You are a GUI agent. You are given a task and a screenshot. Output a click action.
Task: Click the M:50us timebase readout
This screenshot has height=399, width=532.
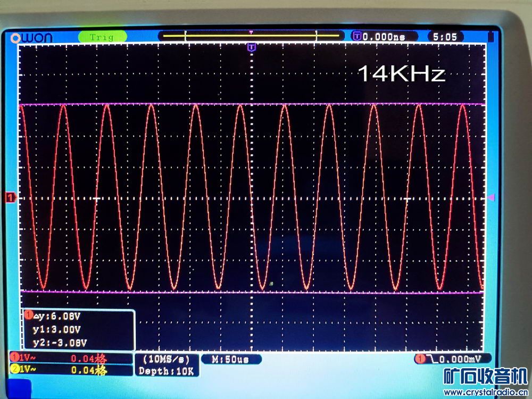pos(230,359)
